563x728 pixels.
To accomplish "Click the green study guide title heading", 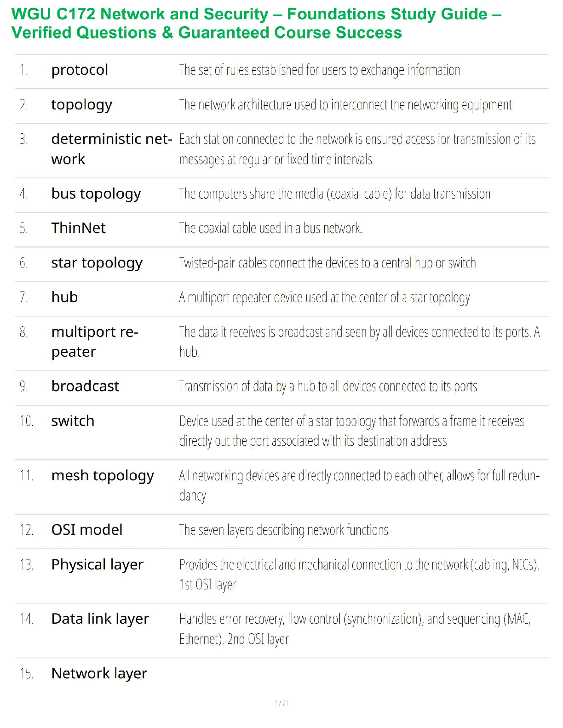I will [256, 23].
